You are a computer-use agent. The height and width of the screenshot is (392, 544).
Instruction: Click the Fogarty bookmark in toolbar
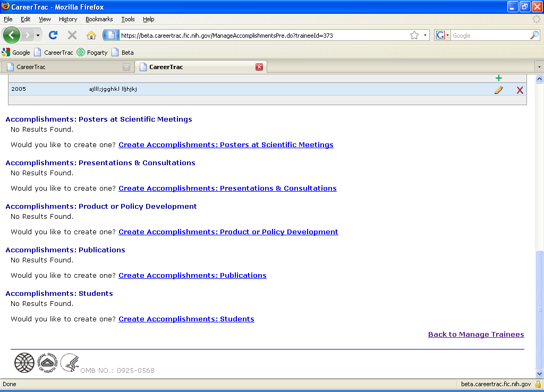tap(92, 53)
